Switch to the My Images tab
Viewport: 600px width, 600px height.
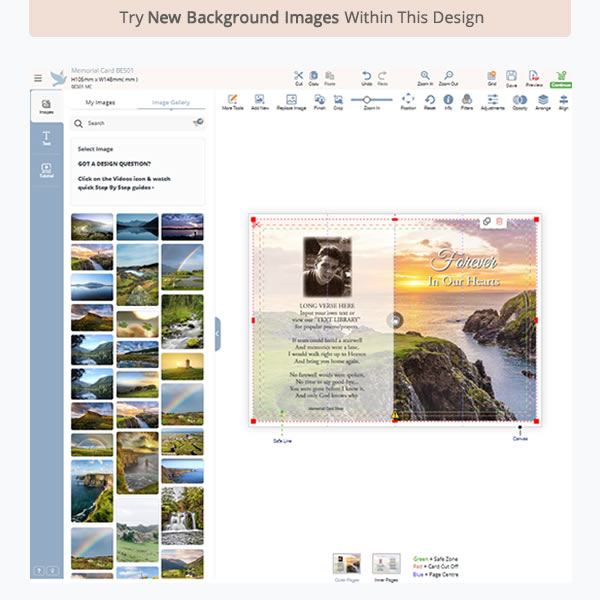(x=98, y=102)
